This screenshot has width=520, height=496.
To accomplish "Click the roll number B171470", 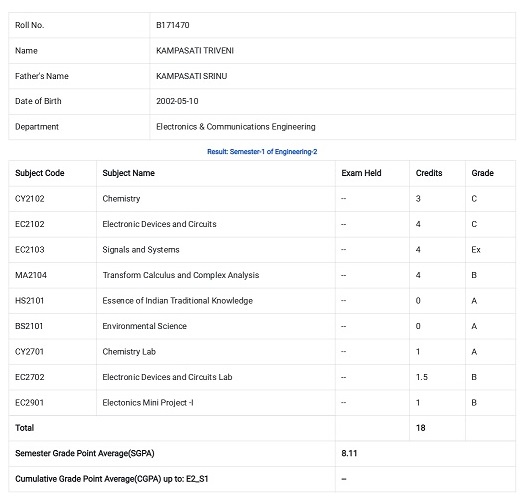I will (x=173, y=25).
